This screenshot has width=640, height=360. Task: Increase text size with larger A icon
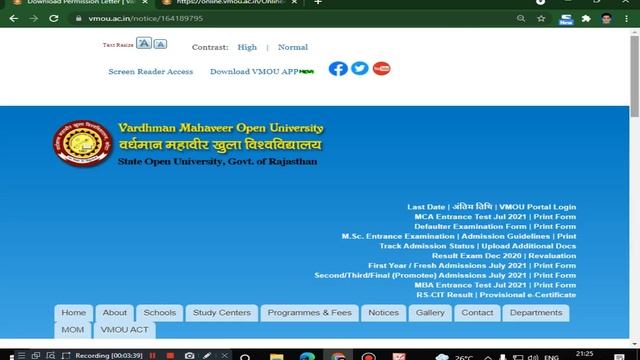(x=144, y=43)
